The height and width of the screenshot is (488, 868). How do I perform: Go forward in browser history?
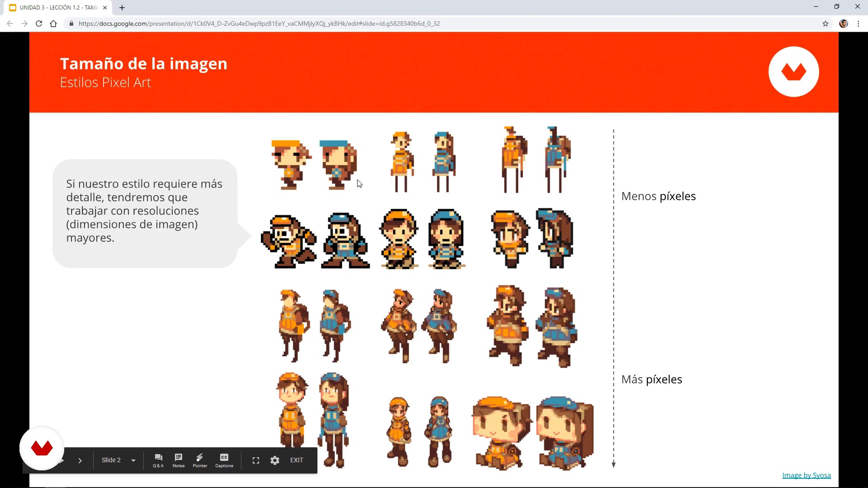click(24, 23)
